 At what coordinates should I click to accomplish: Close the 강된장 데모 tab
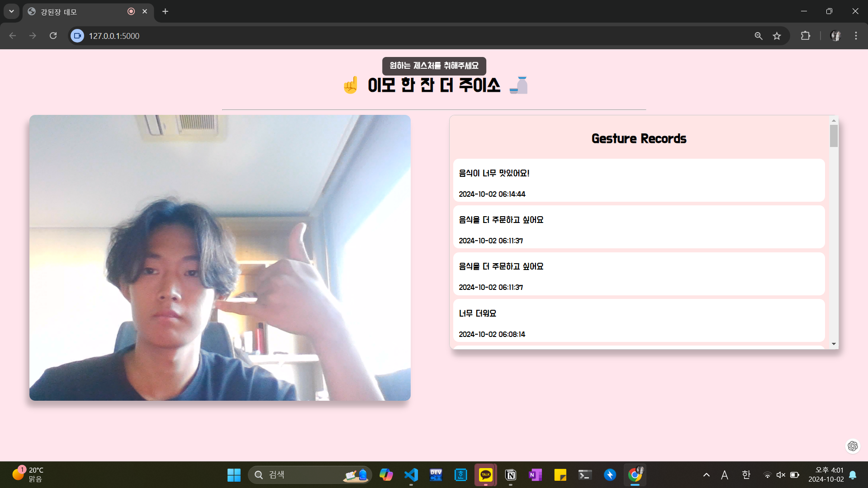[145, 11]
